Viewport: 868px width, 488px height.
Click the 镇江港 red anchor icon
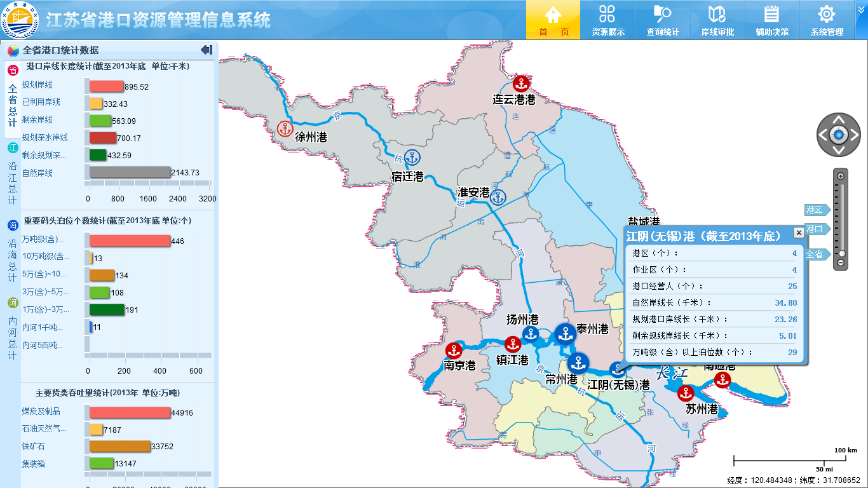point(512,344)
